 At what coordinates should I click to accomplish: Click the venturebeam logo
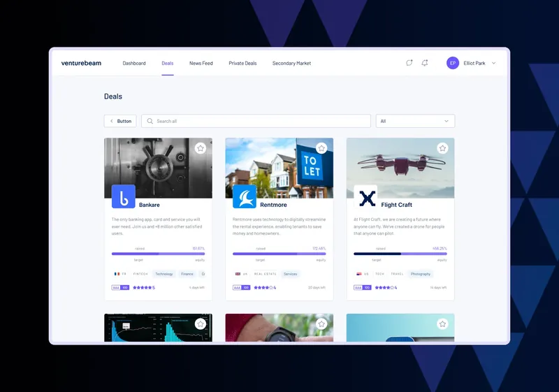(x=81, y=63)
